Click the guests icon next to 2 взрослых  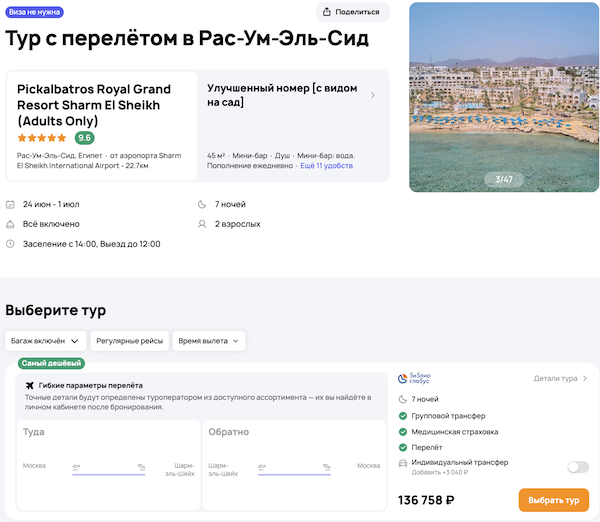pos(202,224)
